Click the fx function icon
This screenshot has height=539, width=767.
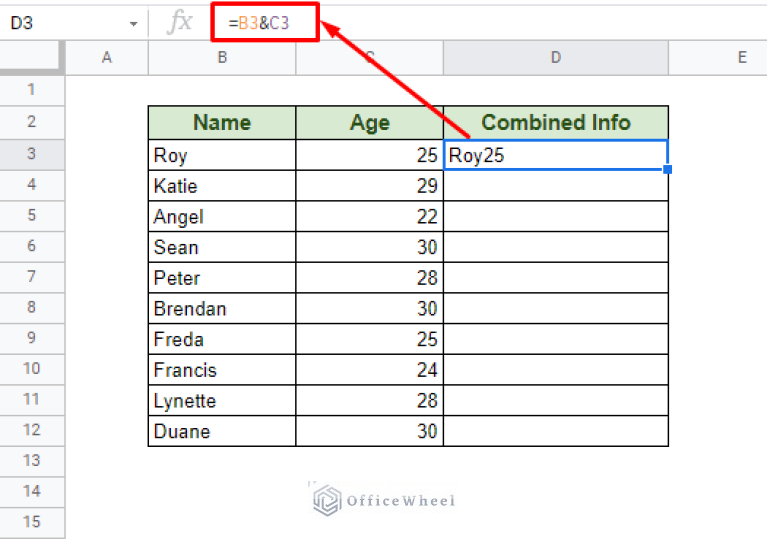179,22
